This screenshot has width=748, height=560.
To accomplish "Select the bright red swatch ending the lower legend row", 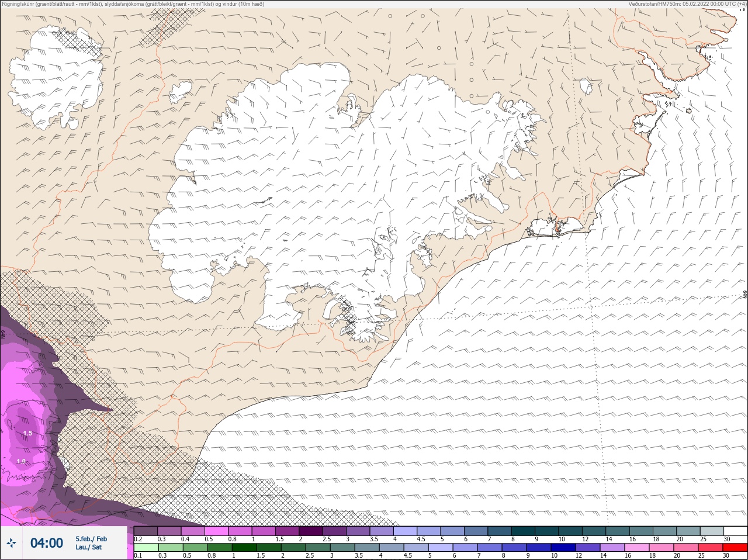I will point(735,548).
